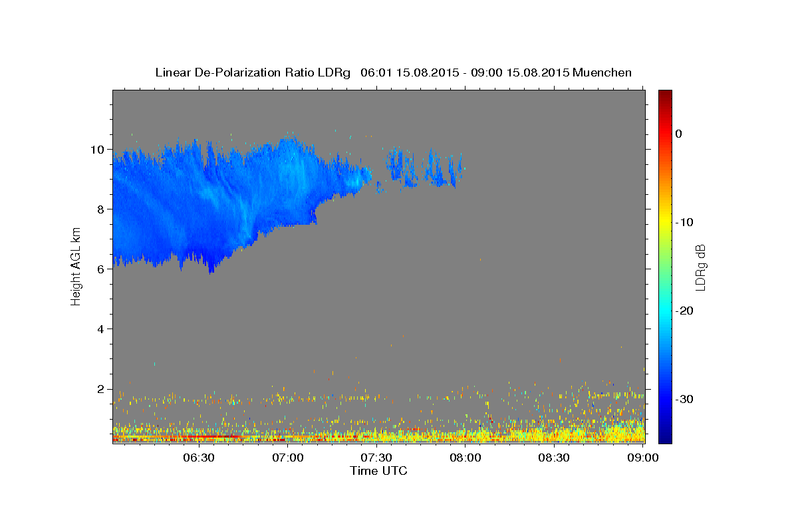Image resolution: width=798 pixels, height=532 pixels.
Task: Click the colorbar value -30 label
Action: tap(685, 399)
